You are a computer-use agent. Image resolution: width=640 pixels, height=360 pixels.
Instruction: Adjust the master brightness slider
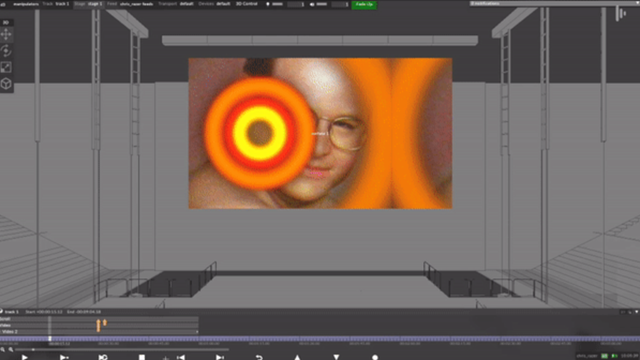278,4
